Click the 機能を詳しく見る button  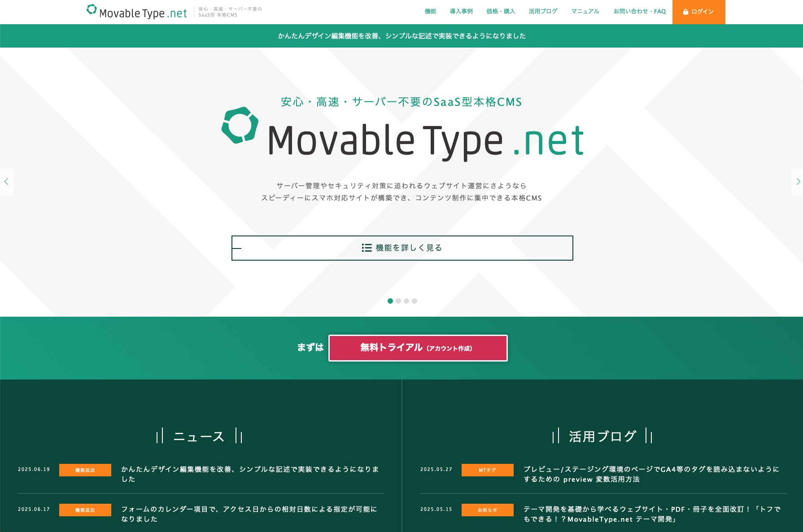pos(402,248)
